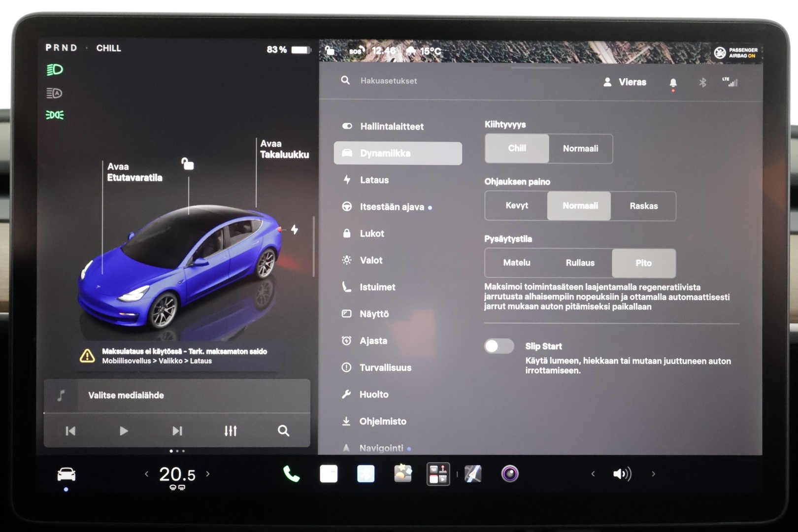Tap Avaa Etutavaratila to open frunk
Image resolution: width=798 pixels, height=532 pixels.
tap(134, 172)
